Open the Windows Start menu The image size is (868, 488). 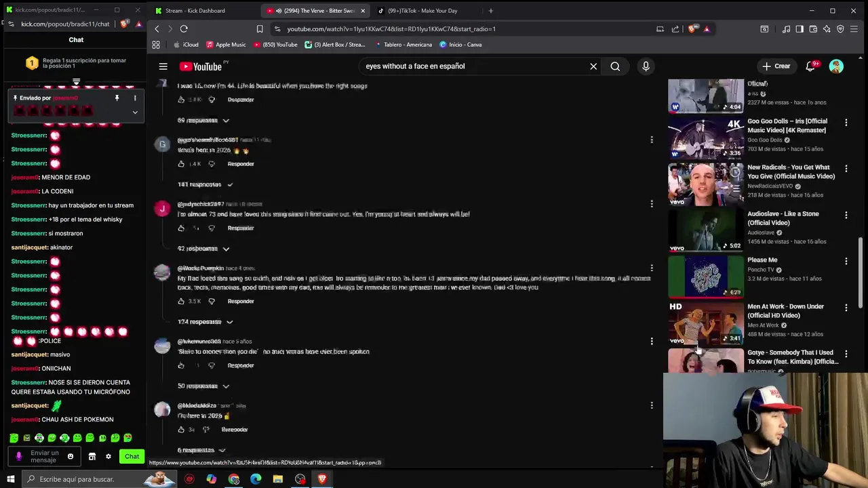pos(11,479)
